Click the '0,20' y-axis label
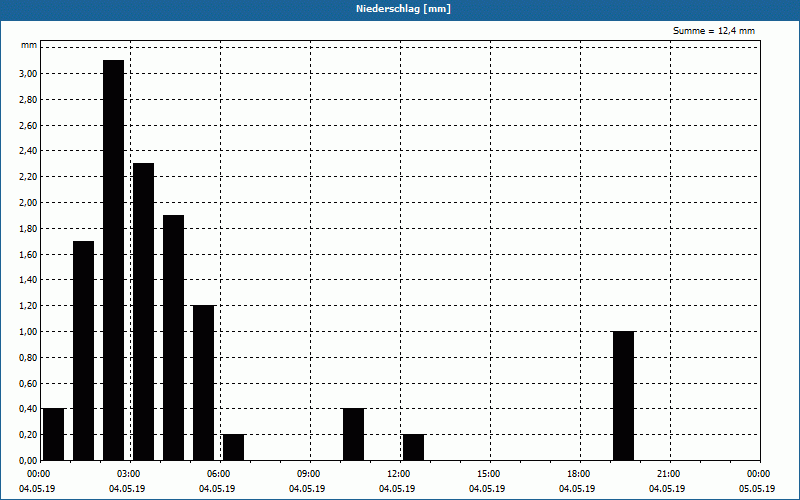 click(x=28, y=435)
